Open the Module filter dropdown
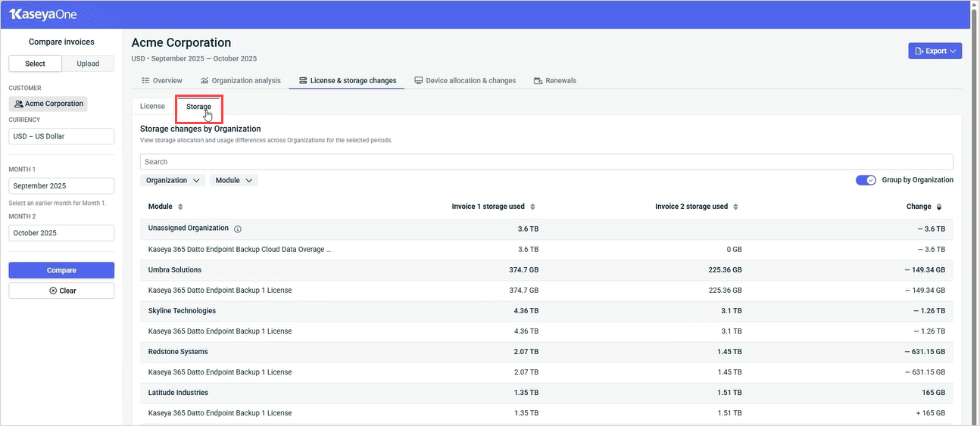Screen dimensions: 980x426 pos(233,180)
